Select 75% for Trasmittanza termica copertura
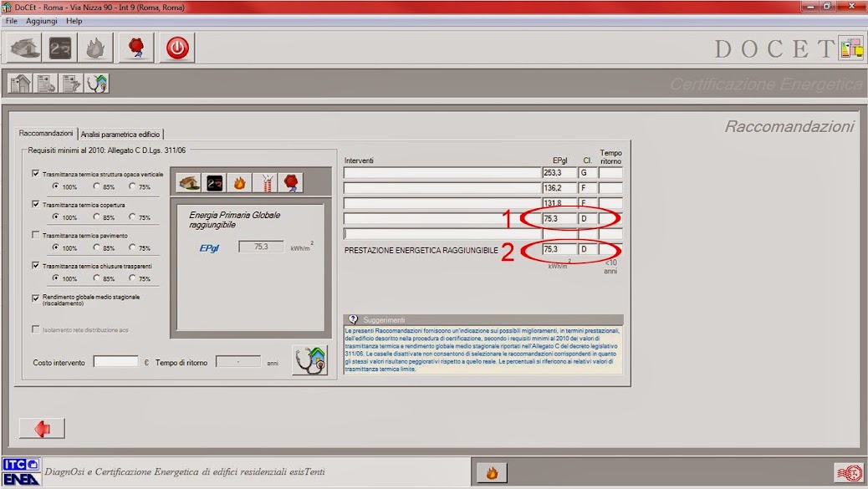This screenshot has width=868, height=489. point(132,216)
